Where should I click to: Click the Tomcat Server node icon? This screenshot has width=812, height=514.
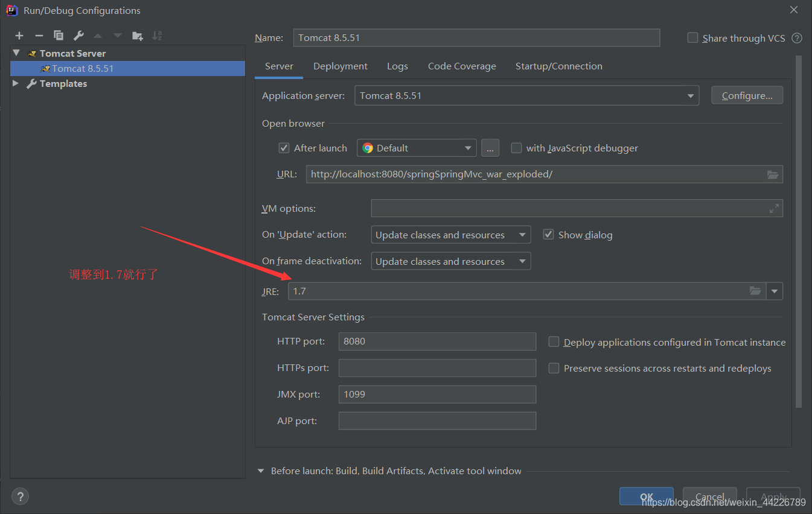(x=33, y=53)
